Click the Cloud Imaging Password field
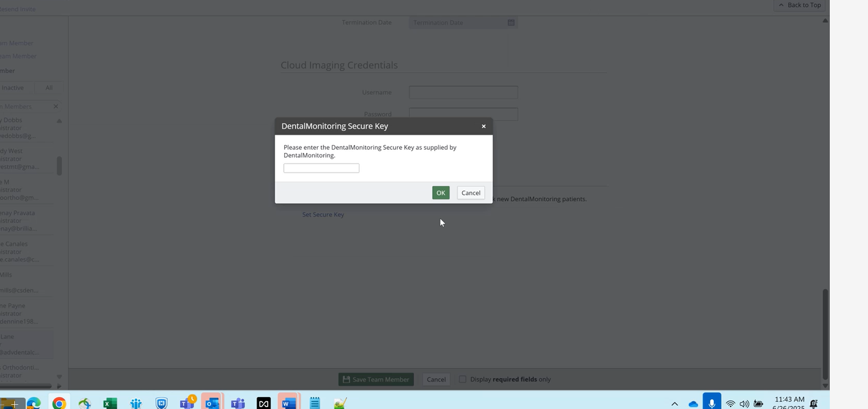868x409 pixels. click(x=463, y=114)
